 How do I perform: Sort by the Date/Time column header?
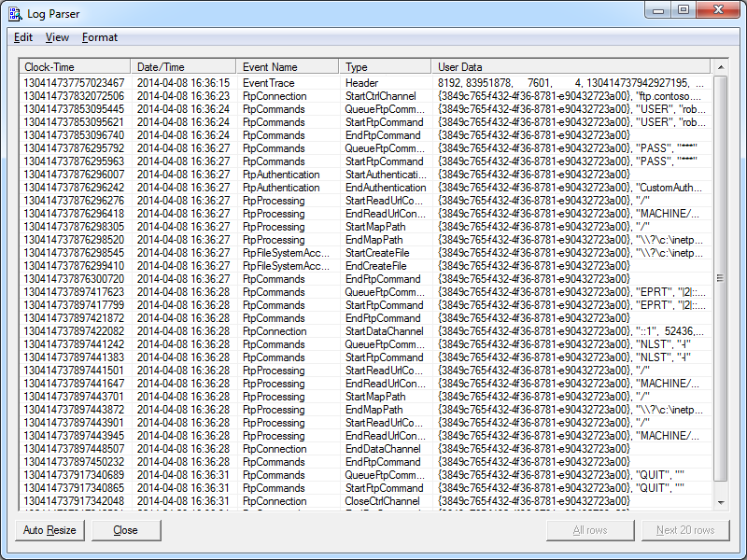(183, 67)
